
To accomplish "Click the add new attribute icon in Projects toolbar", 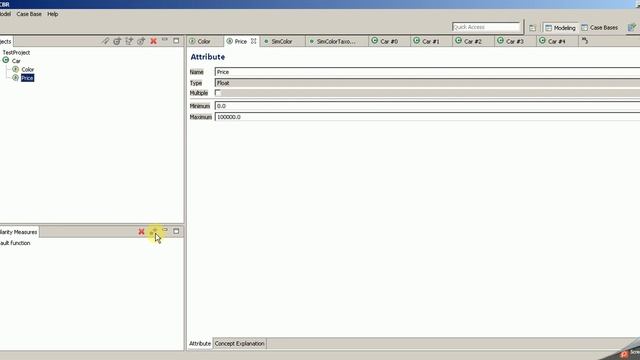I will (x=129, y=41).
